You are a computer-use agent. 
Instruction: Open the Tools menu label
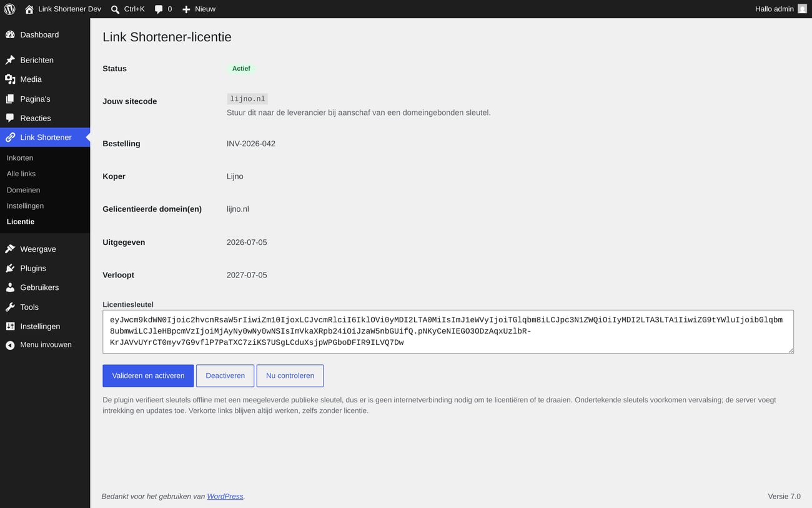pos(29,307)
